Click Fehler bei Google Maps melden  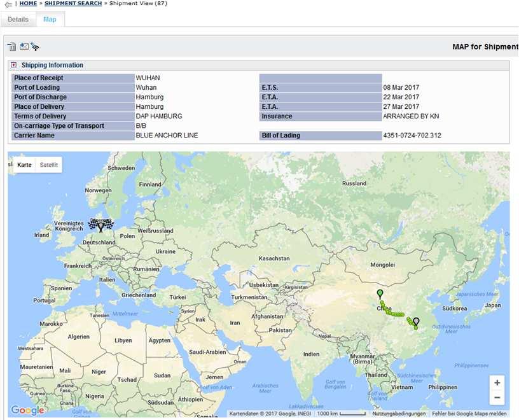point(469,414)
